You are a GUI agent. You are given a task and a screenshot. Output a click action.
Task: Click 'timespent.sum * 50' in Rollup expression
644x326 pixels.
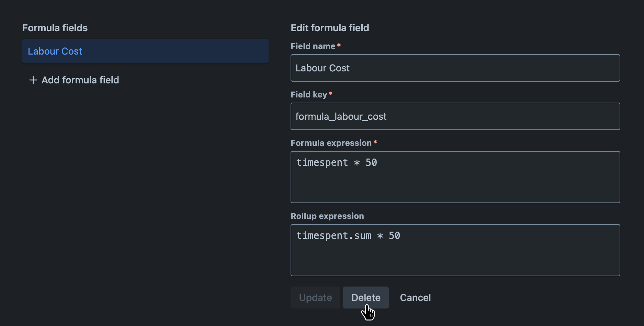348,235
